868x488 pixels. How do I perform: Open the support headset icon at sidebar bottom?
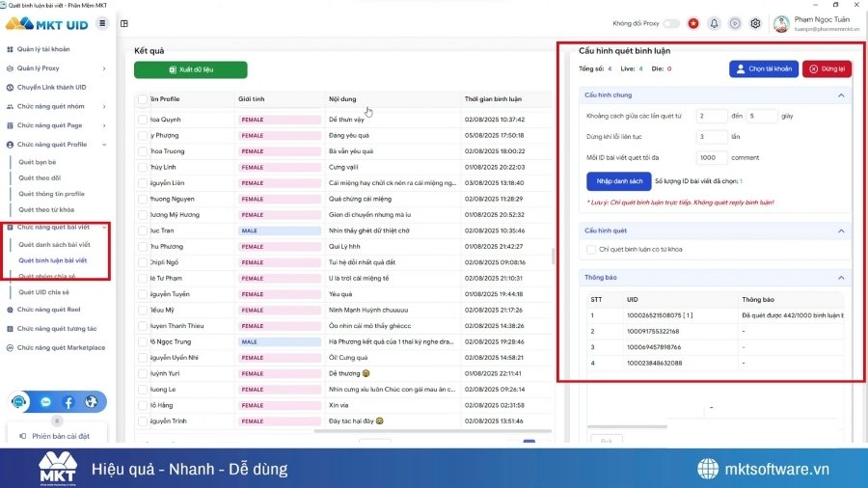click(x=19, y=402)
